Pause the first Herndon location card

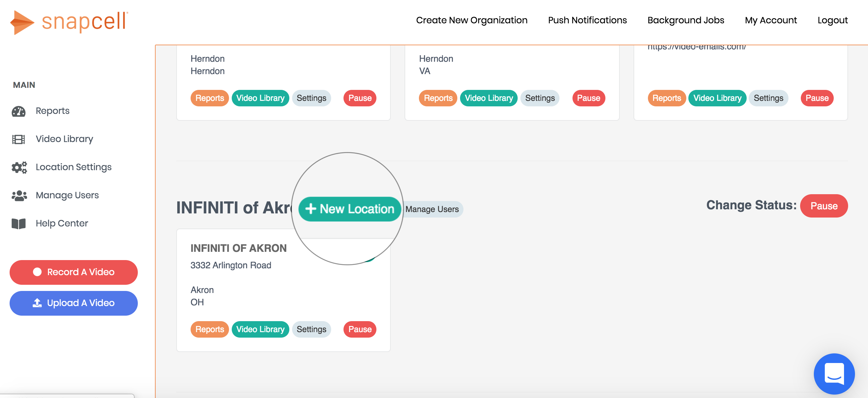pos(360,98)
